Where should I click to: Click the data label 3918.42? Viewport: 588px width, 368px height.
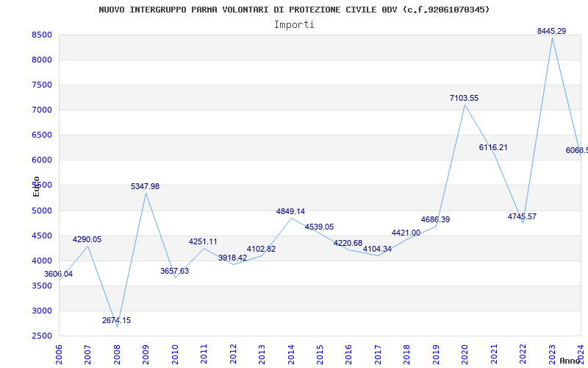(x=232, y=258)
